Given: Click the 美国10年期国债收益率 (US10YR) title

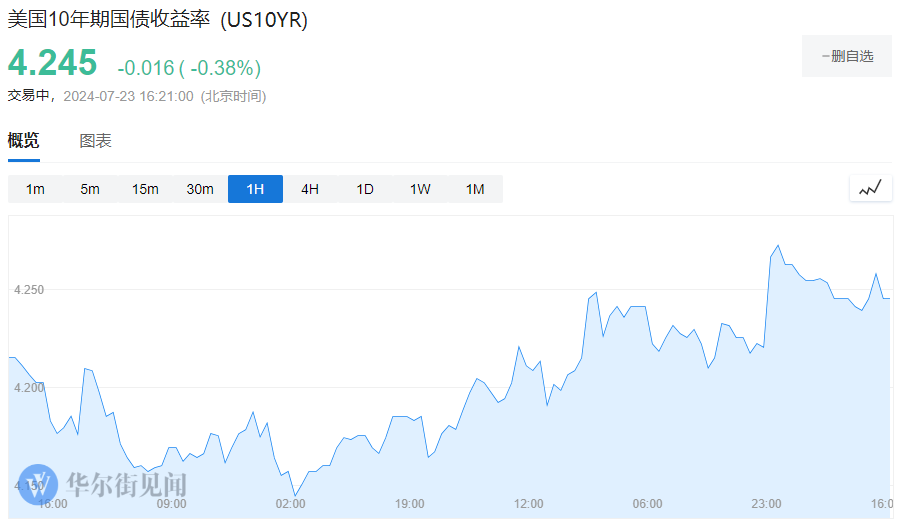Looking at the screenshot, I should [x=157, y=19].
